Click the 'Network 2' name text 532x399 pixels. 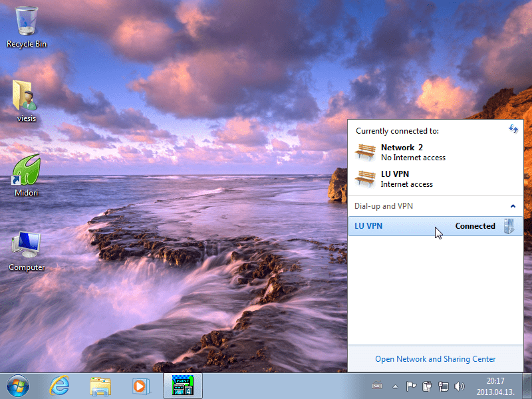click(402, 147)
